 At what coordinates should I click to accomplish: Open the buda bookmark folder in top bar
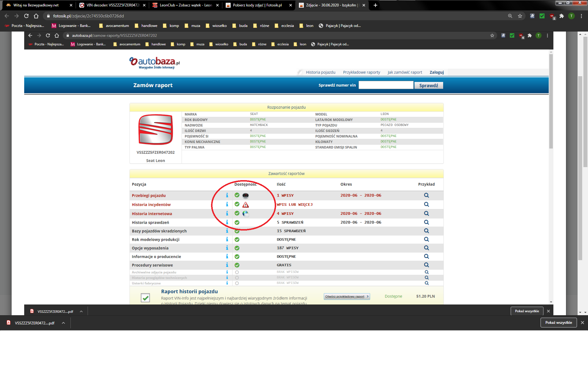240,26
